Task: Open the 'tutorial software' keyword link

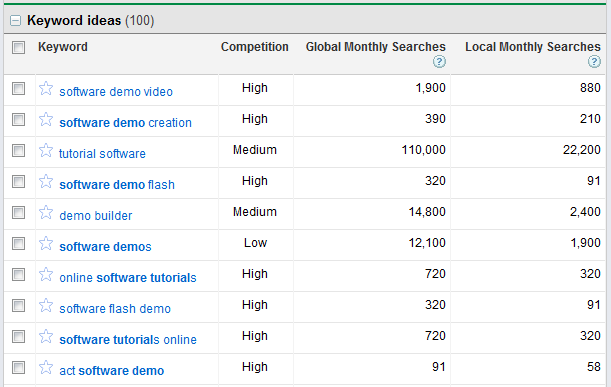Action: (x=102, y=154)
